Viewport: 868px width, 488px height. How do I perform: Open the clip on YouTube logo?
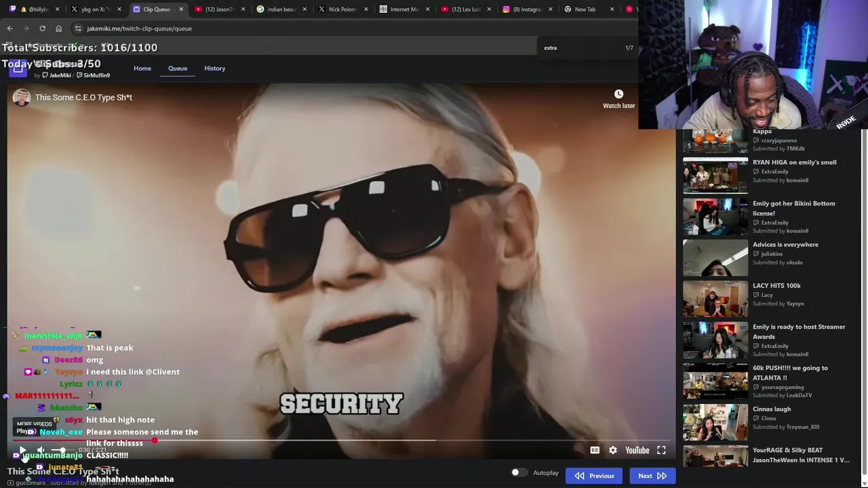(x=637, y=450)
